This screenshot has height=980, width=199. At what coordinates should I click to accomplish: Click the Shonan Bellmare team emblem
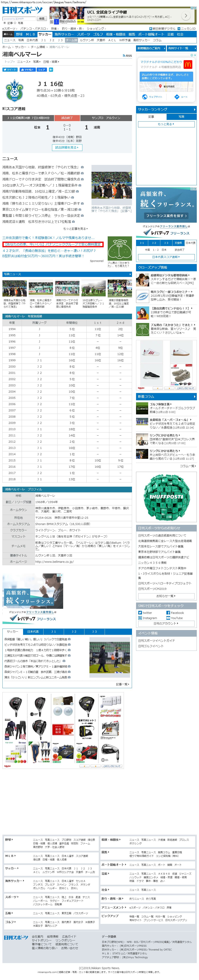pos(15,90)
